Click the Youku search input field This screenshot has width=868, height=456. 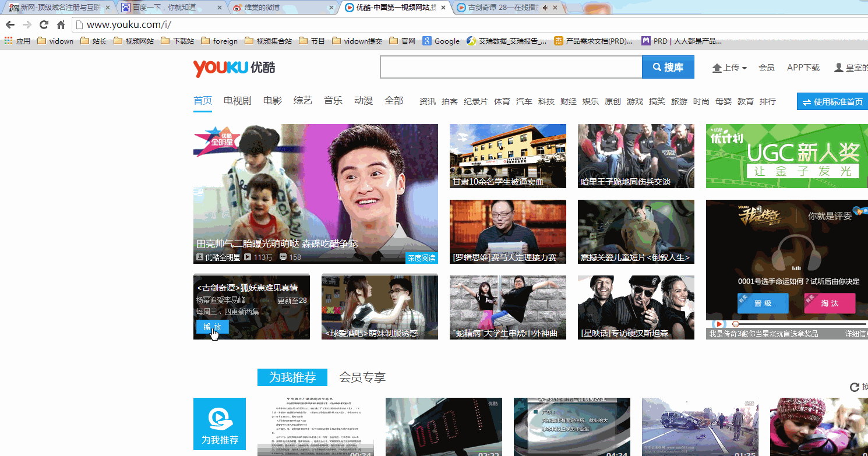511,68
